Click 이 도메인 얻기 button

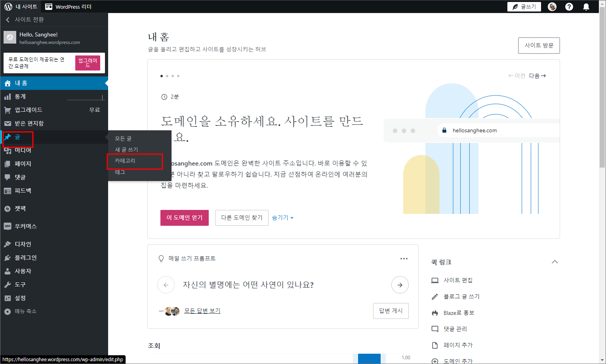185,218
